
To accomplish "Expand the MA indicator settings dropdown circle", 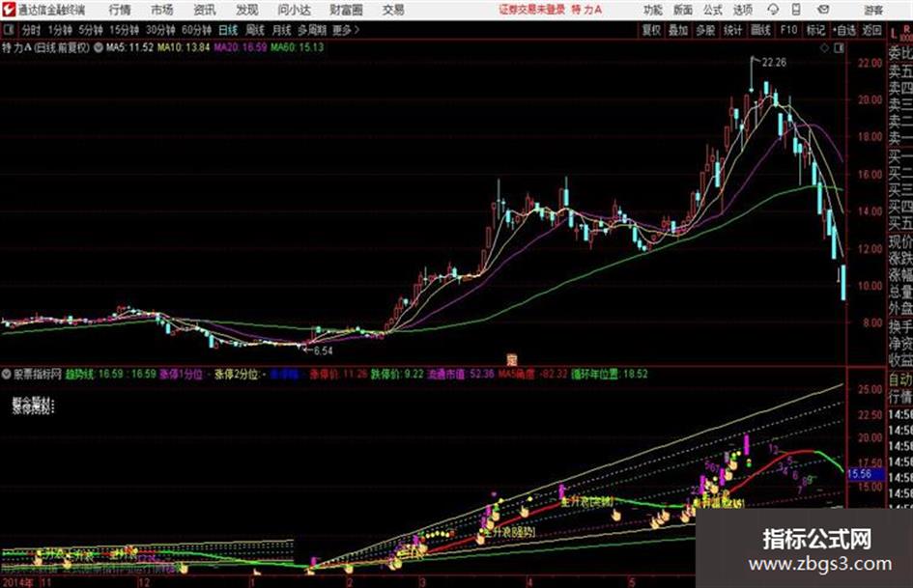I will point(99,47).
